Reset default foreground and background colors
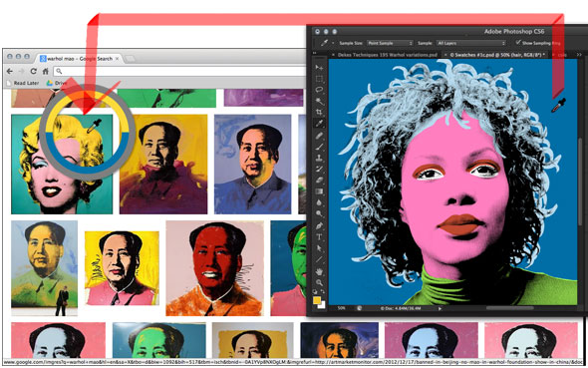 [x=315, y=291]
